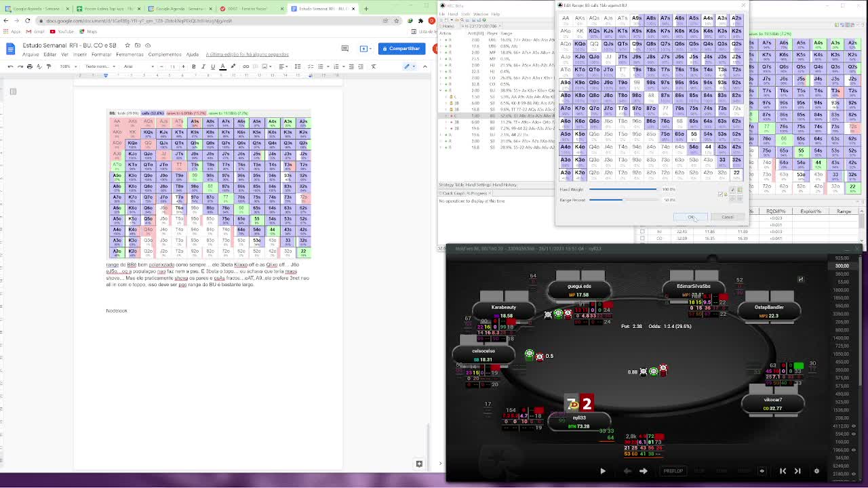Open the Arial font dropdown
Viewport: 868px width, 488px height.
(138, 66)
